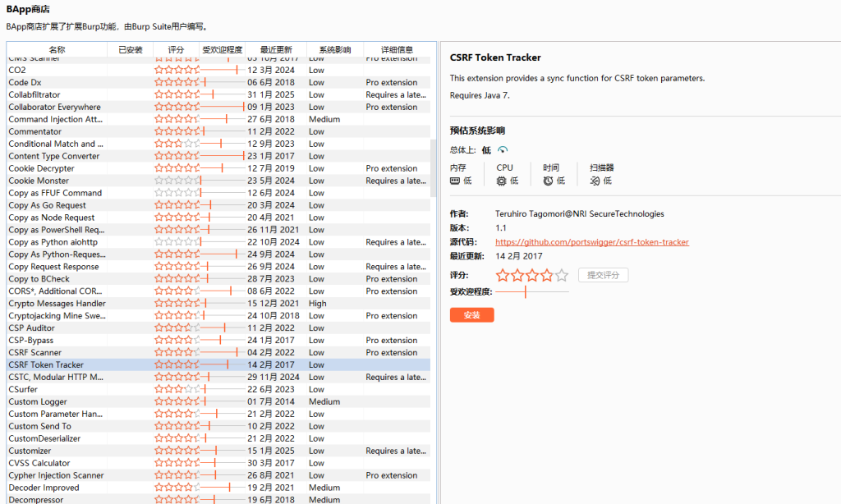Click the memory impact icon

point(455,181)
